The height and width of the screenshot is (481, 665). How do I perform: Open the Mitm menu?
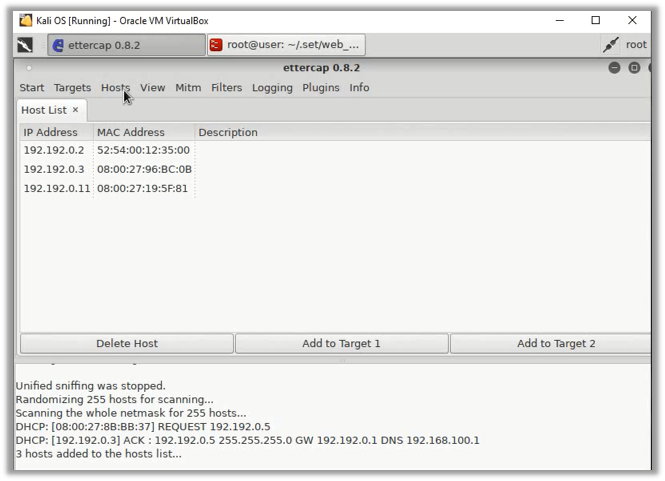tap(188, 88)
